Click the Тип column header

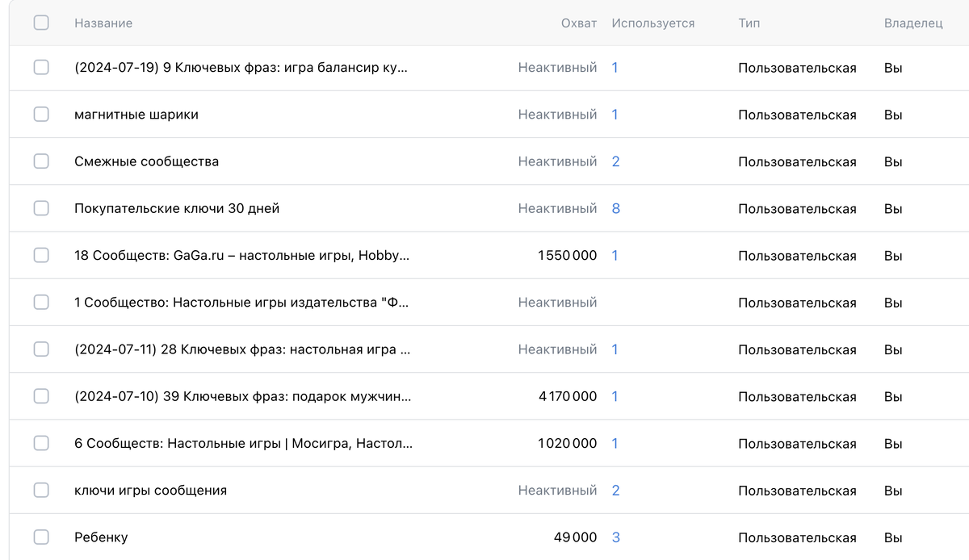pyautogui.click(x=749, y=23)
